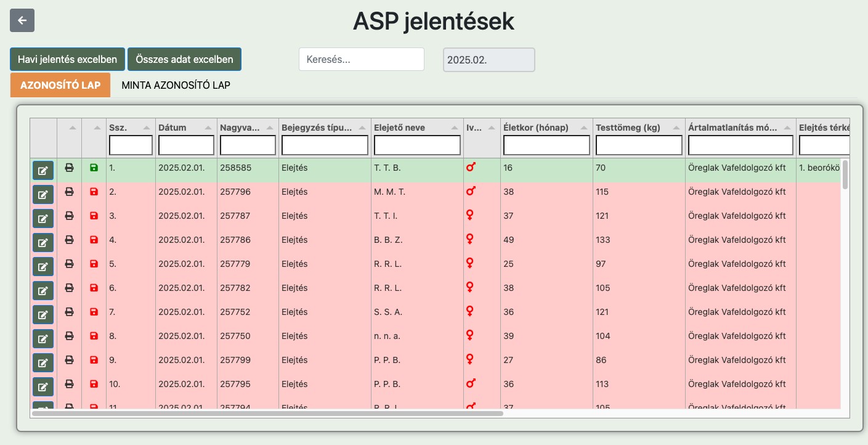The image size is (868, 445).
Task: Open edit icon for row 1
Action: (x=43, y=171)
